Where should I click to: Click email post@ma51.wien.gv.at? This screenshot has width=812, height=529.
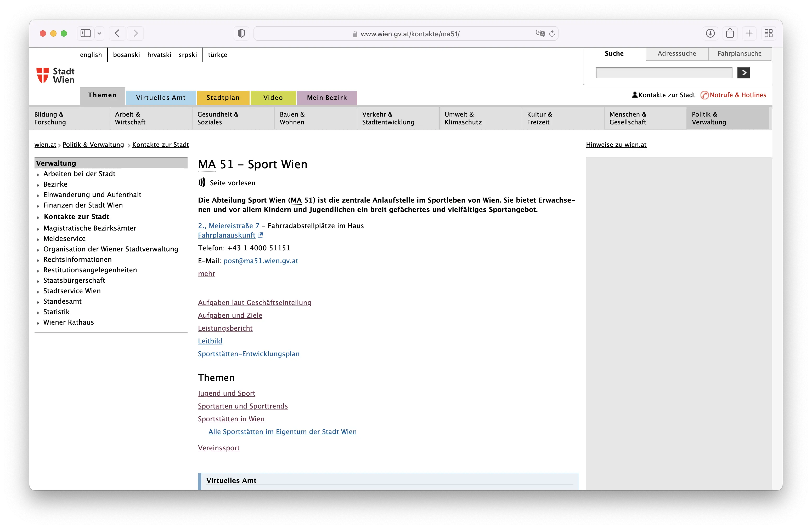click(x=261, y=261)
